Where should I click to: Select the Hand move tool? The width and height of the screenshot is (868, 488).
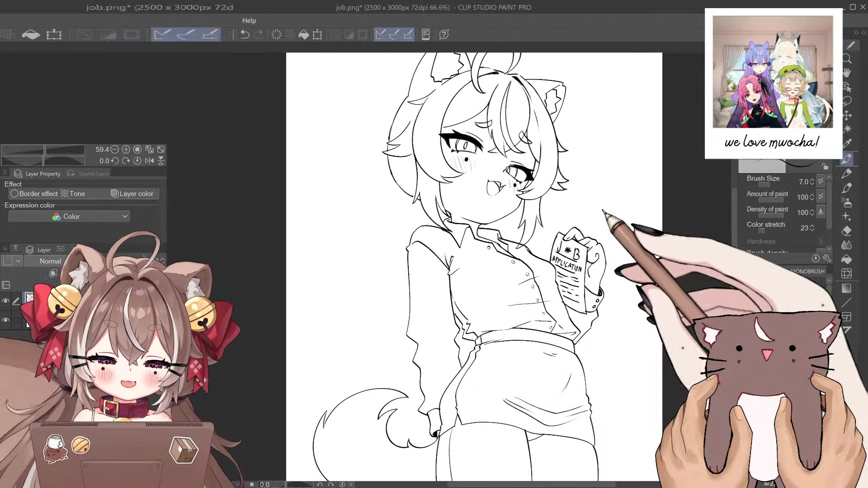point(847,73)
